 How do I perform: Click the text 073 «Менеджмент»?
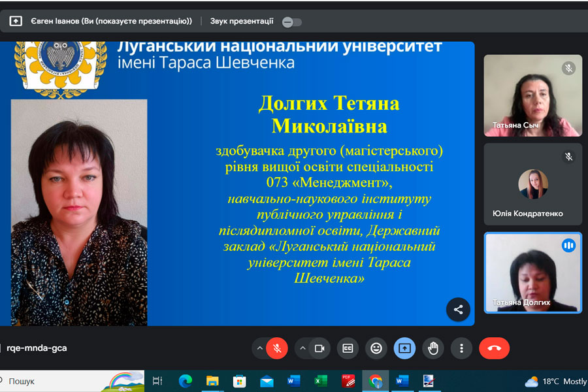coord(329,183)
